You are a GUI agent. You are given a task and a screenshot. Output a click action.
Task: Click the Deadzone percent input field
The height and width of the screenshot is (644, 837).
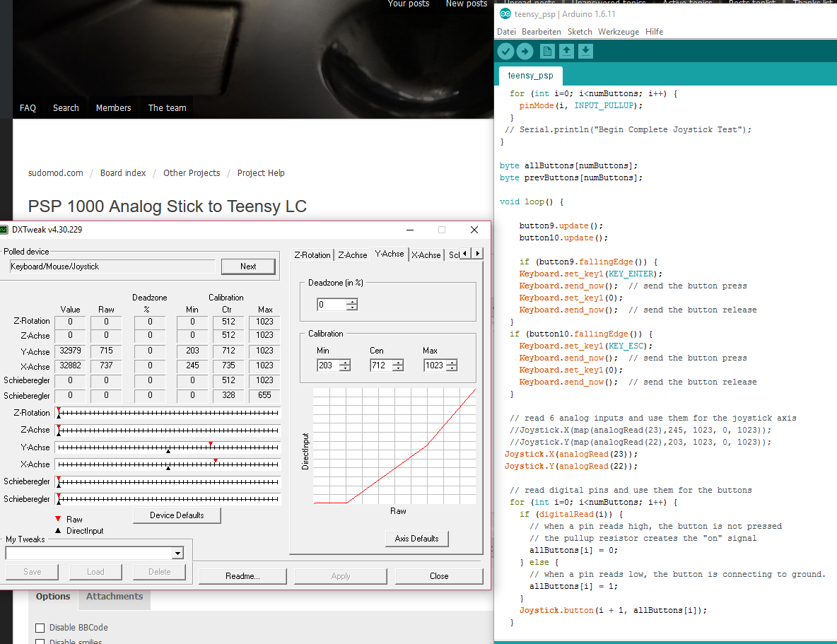pos(332,305)
